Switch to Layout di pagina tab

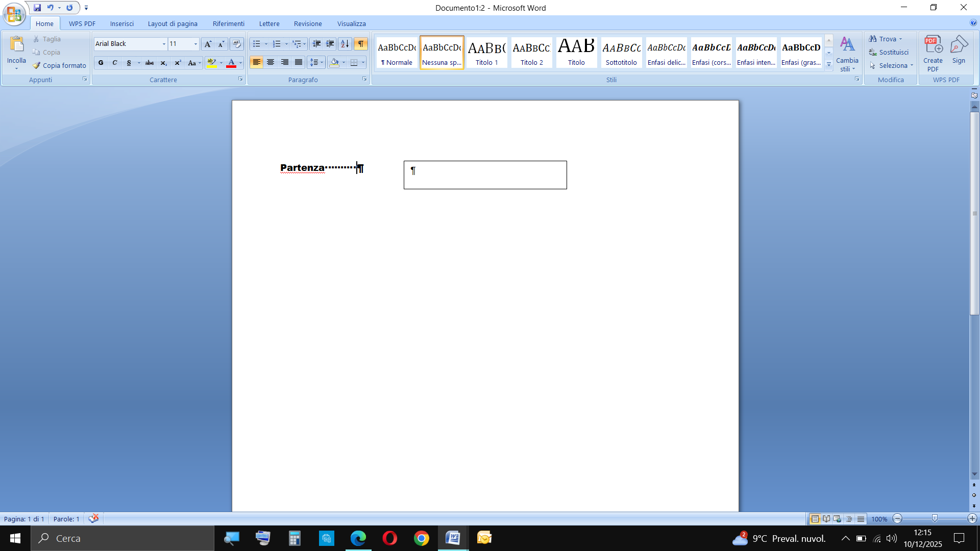(173, 23)
